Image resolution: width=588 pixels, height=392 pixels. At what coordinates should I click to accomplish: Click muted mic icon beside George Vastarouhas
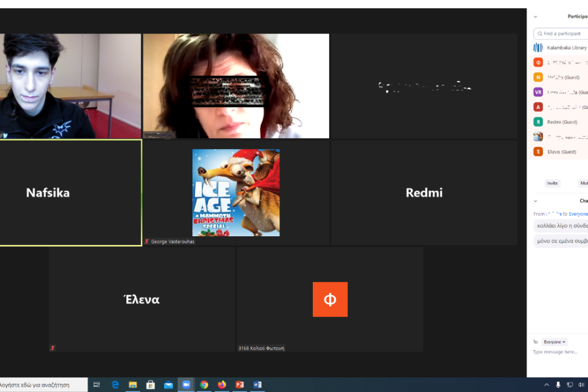tap(147, 242)
